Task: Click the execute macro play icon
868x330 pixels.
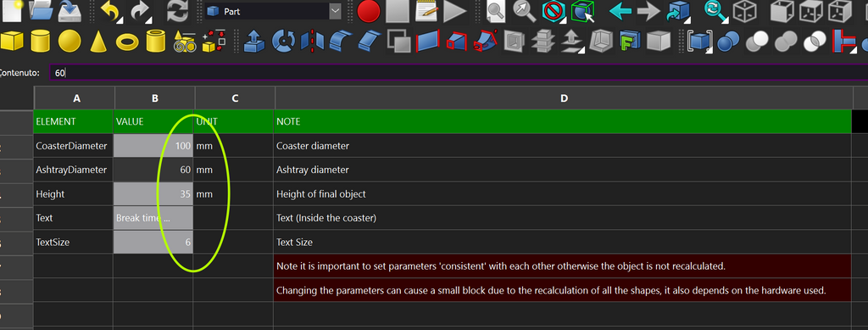Action: pos(455,11)
